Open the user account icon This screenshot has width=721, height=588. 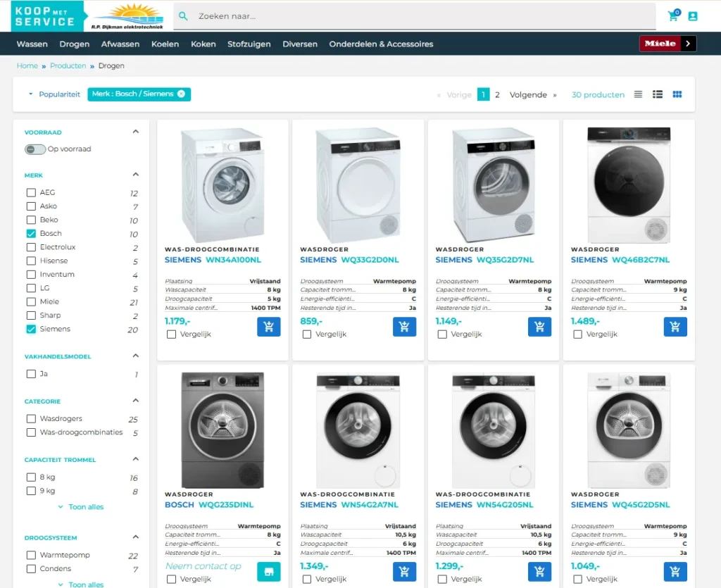693,16
